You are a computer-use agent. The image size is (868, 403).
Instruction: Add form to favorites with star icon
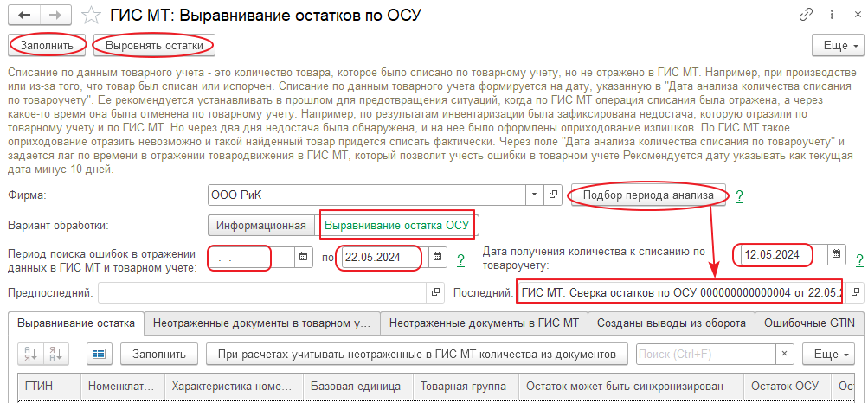89,15
